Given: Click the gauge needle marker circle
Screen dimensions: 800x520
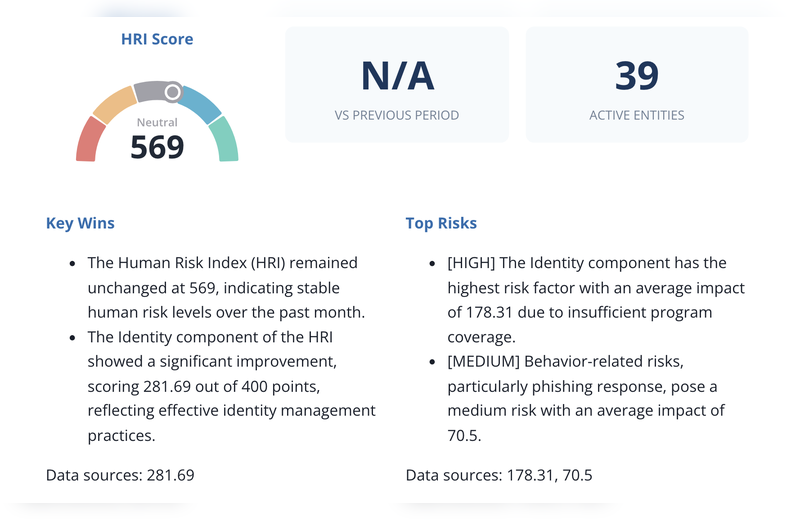Looking at the screenshot, I should pyautogui.click(x=173, y=92).
